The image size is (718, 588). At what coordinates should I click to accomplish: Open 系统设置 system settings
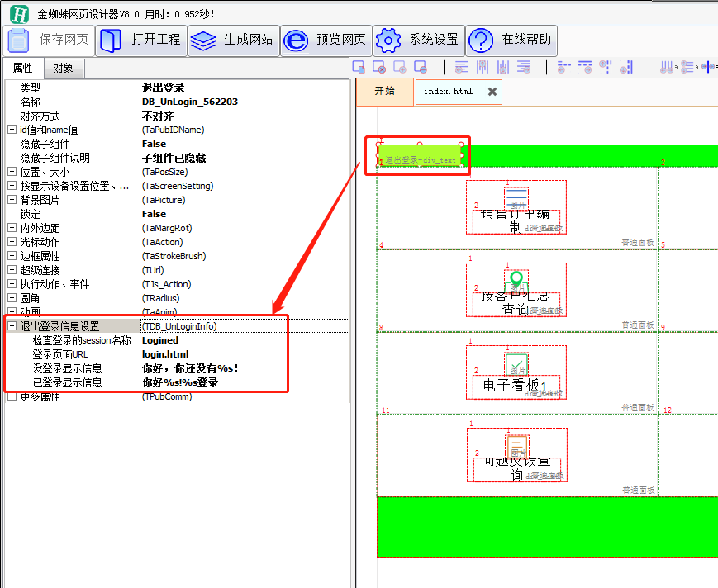pos(418,40)
